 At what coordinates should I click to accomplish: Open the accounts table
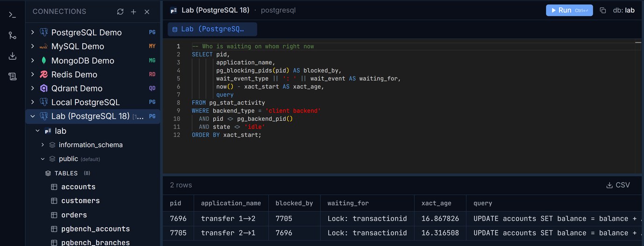[78, 187]
